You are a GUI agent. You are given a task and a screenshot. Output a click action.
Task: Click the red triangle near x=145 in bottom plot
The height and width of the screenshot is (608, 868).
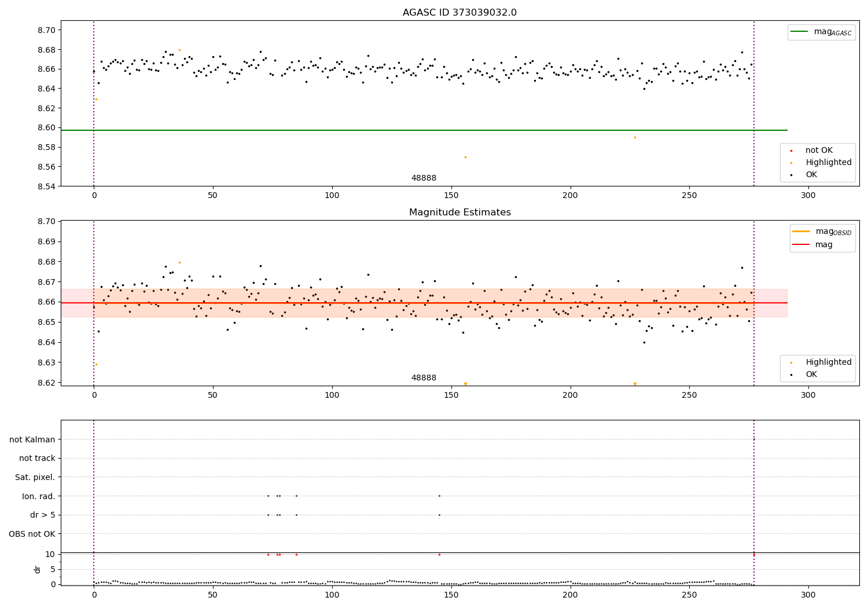point(439,554)
